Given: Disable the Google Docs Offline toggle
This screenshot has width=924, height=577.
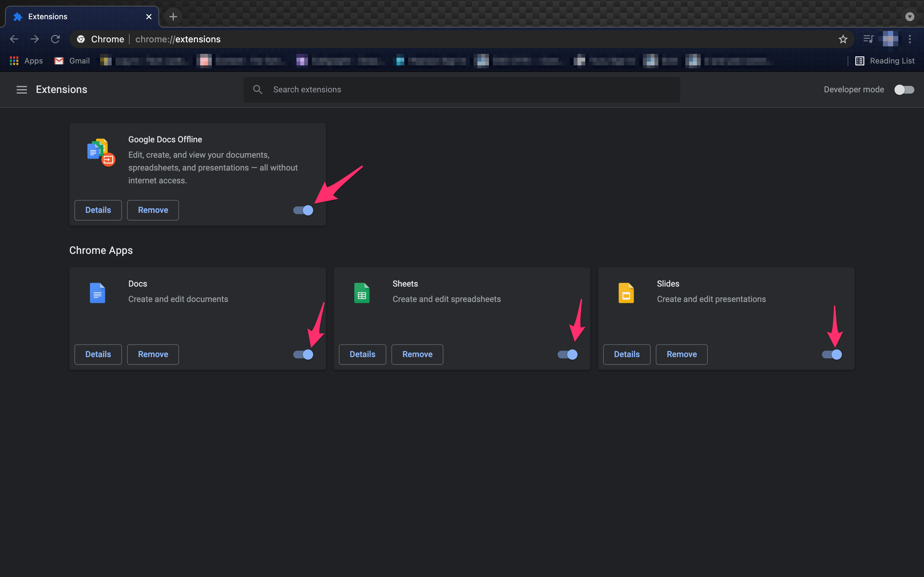Looking at the screenshot, I should coord(303,210).
